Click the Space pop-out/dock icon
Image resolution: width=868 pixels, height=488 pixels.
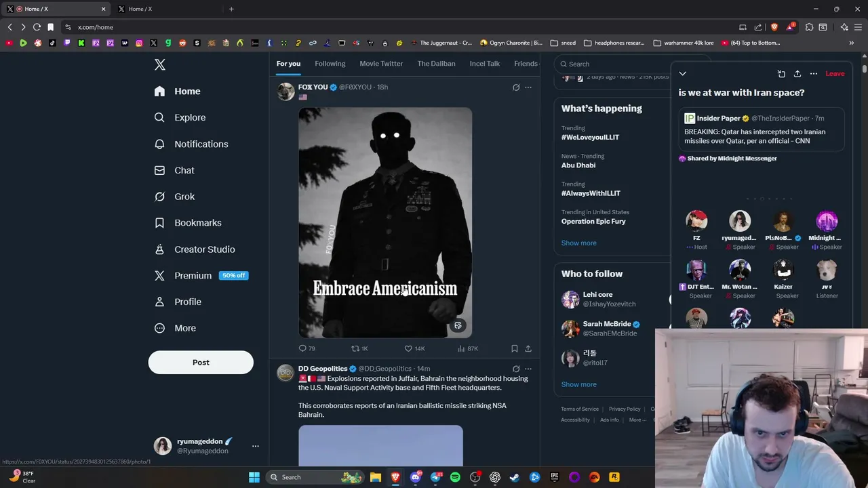coord(781,74)
